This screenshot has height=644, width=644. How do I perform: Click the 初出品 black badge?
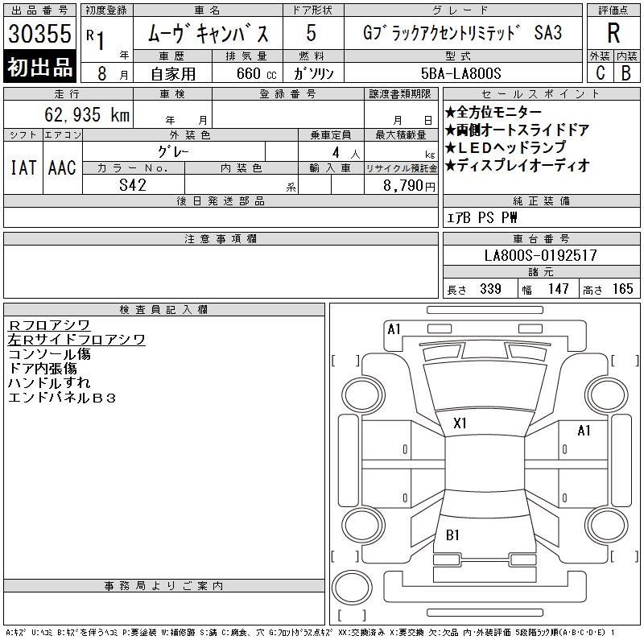[x=40, y=67]
